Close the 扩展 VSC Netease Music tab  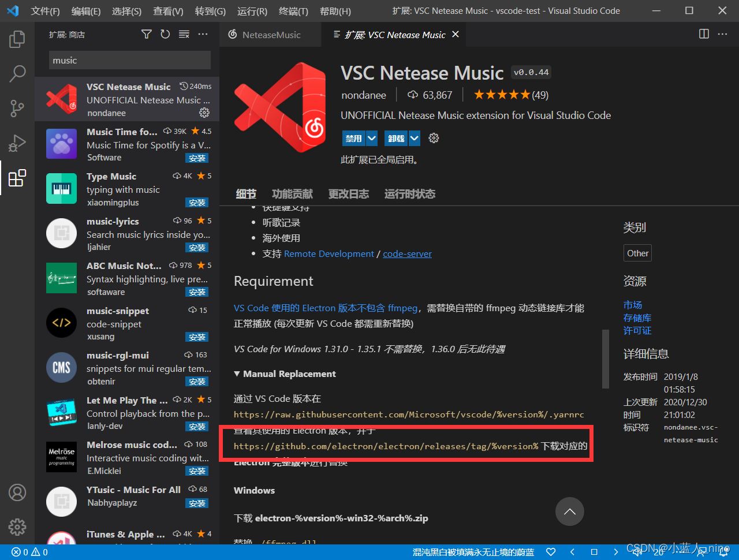coord(456,35)
